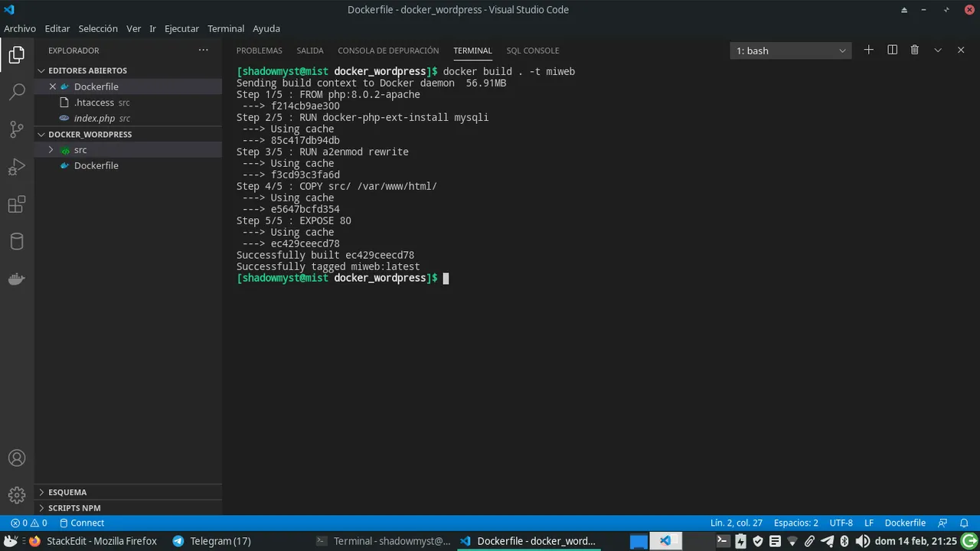Maximize panel size with chevron icon
Screen dimensions: 980x551
pyautogui.click(x=937, y=50)
